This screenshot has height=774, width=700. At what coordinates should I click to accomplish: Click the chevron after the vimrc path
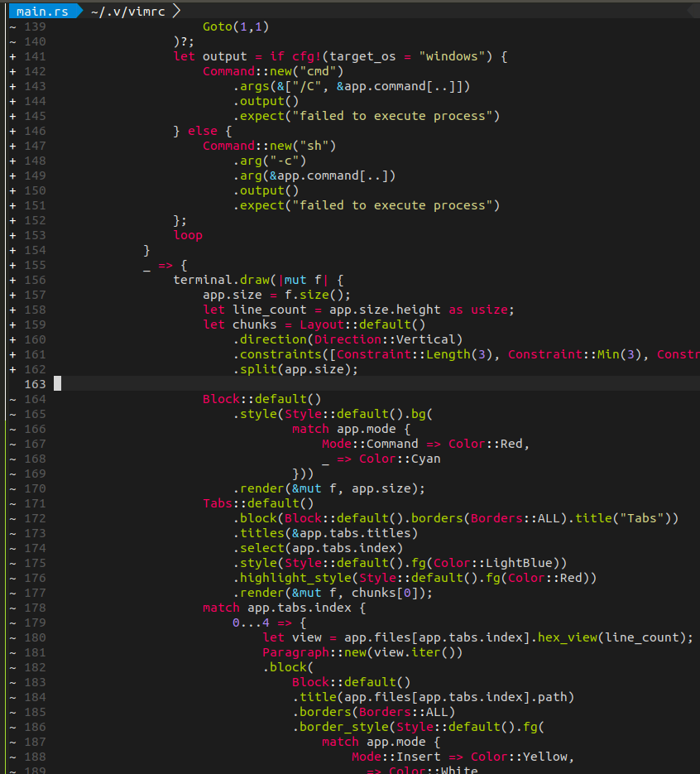[178, 12]
